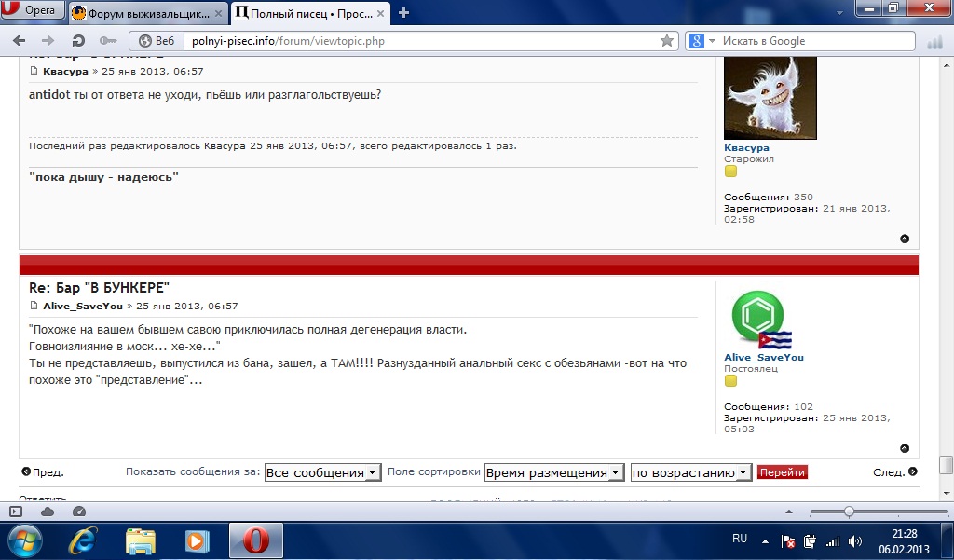Open the volume speaker tray icon
The image size is (954, 560).
coord(855,541)
